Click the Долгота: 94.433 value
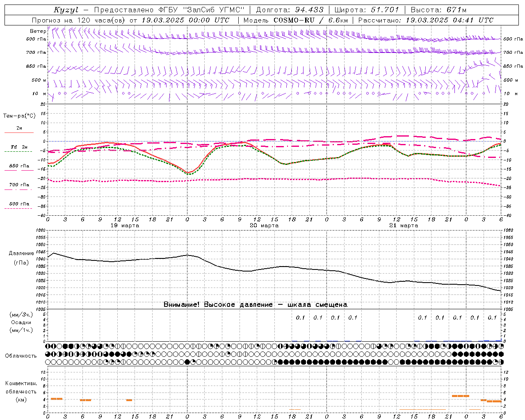 point(290,10)
